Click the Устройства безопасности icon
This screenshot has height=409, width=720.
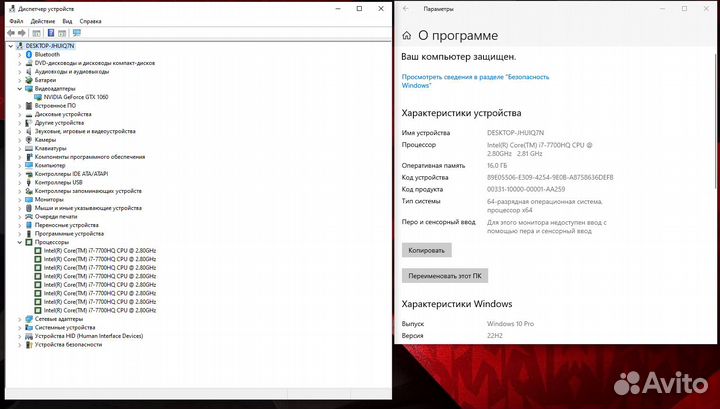tap(29, 345)
